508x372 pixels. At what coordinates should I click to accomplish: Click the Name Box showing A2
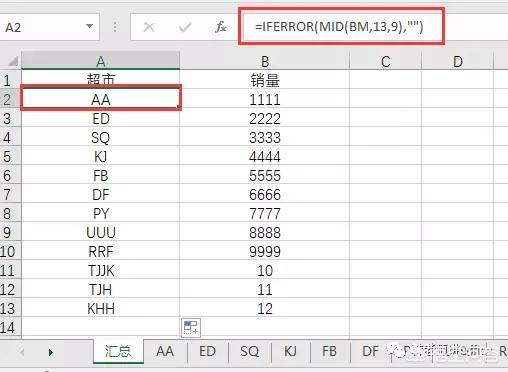49,27
